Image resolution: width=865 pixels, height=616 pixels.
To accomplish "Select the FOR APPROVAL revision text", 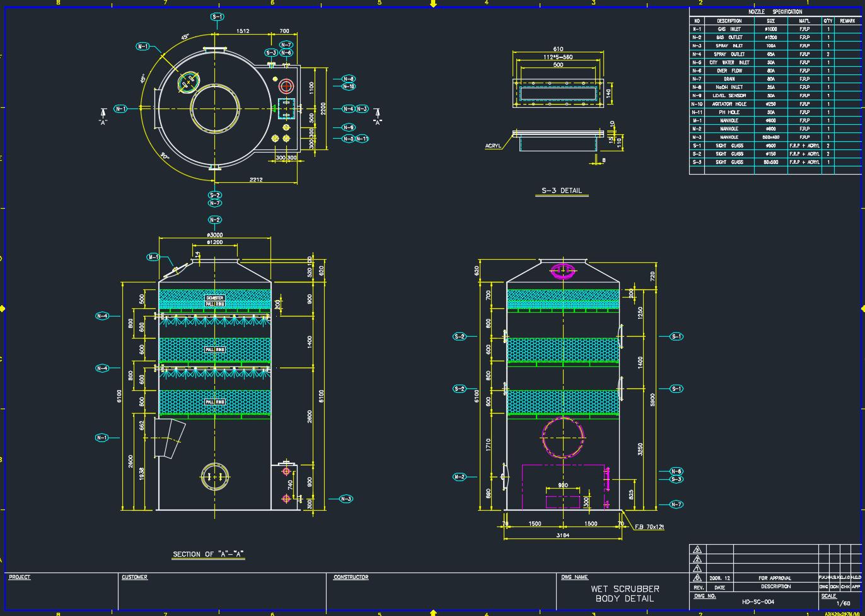I will coord(775,578).
